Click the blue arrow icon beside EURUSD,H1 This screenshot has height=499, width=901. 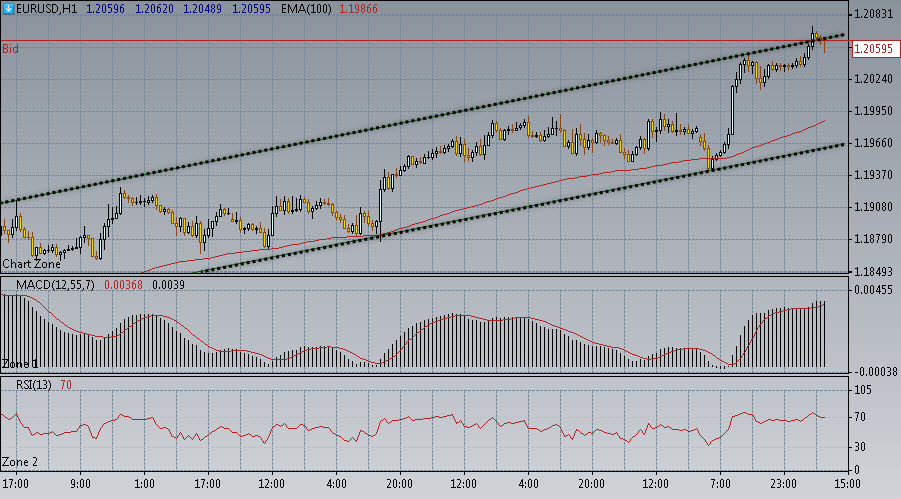click(8, 8)
